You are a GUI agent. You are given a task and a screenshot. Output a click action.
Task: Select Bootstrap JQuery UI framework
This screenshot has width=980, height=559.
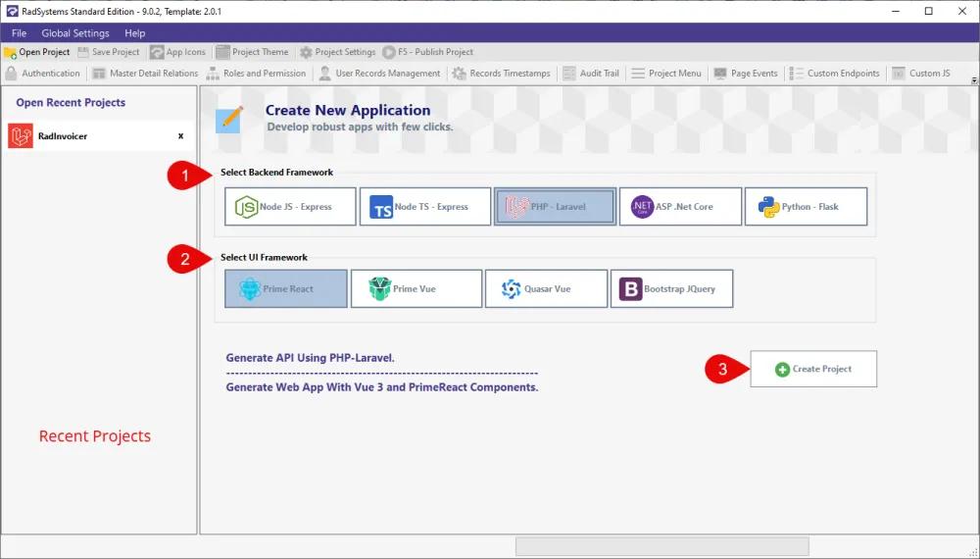672,288
